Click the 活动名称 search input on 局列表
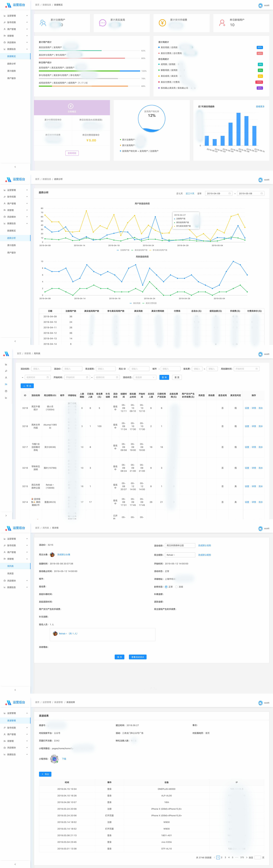This screenshot has width=273, height=868. coord(41,369)
